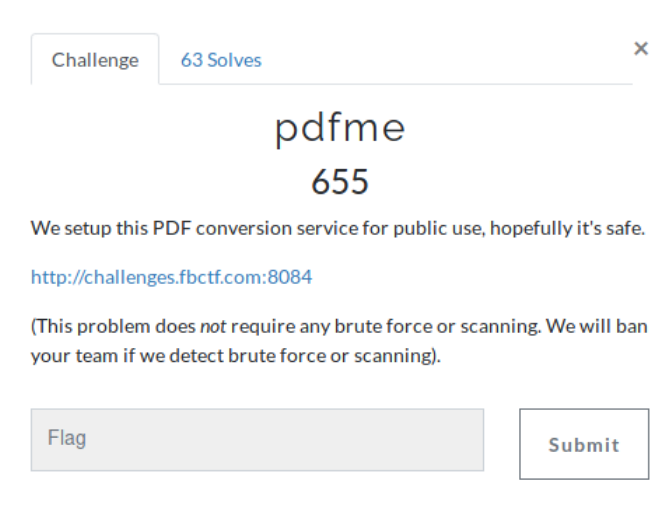Focus the Flag input field
This screenshot has width=671, height=524.
tap(257, 439)
